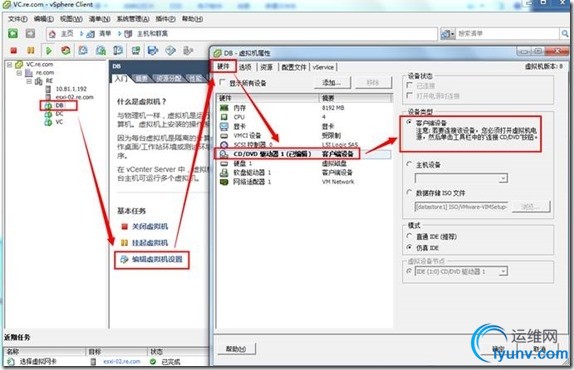Viewport: 574px width, 370px height.
Task: Click the green power-on play icon
Action: click(48, 50)
